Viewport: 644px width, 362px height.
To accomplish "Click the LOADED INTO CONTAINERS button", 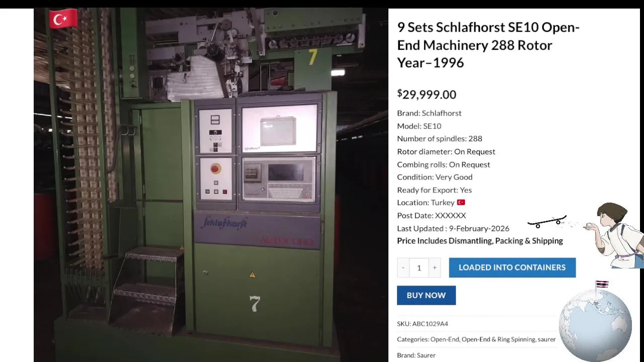I will click(x=512, y=267).
